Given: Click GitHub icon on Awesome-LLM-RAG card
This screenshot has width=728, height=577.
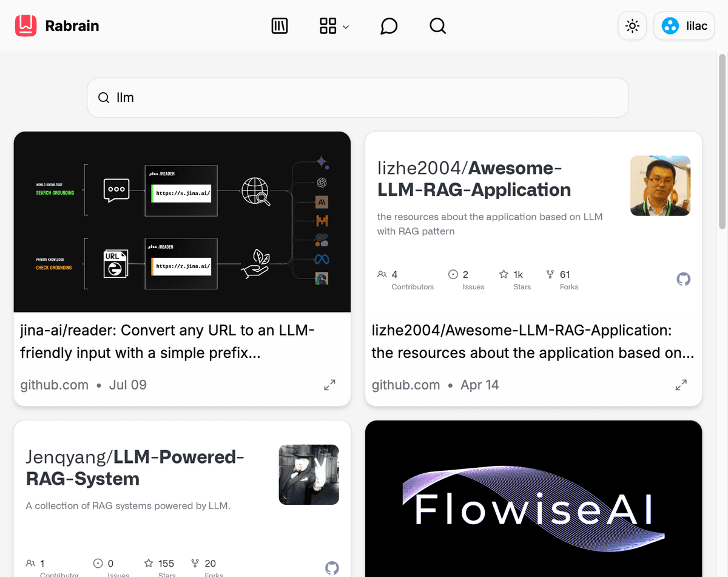Looking at the screenshot, I should [684, 279].
